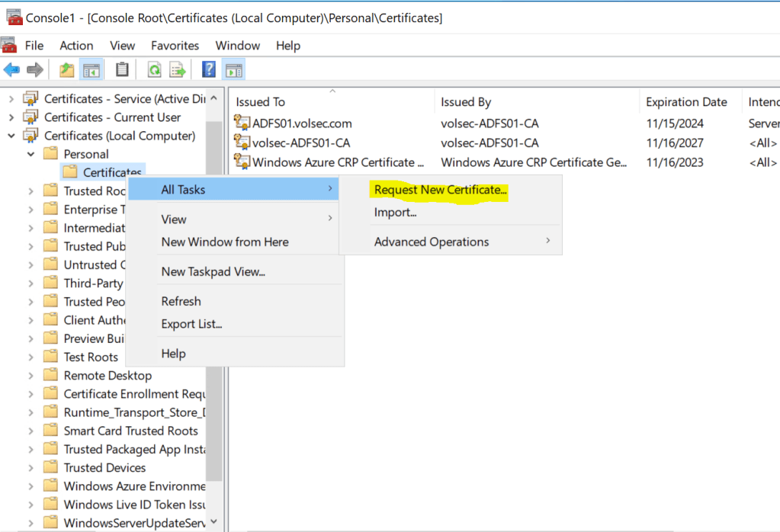780x532 pixels.
Task: Open the Advanced Operations submenu
Action: 432,242
